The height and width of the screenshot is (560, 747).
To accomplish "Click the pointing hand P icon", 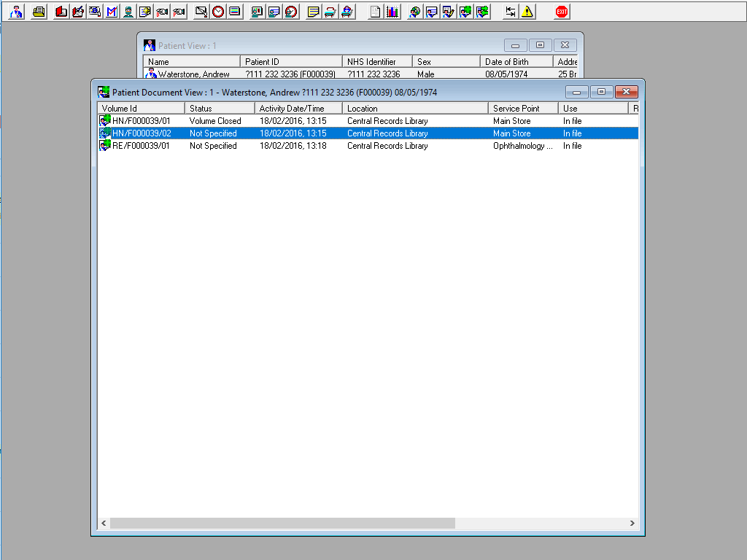I will (179, 12).
